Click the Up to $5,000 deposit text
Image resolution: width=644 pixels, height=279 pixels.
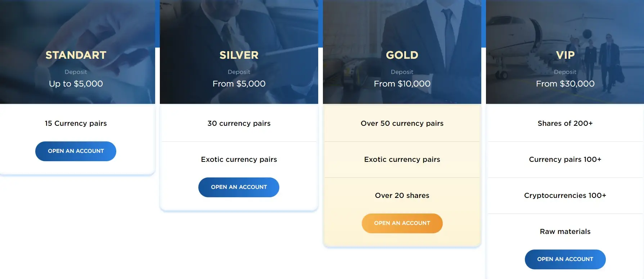click(x=76, y=84)
